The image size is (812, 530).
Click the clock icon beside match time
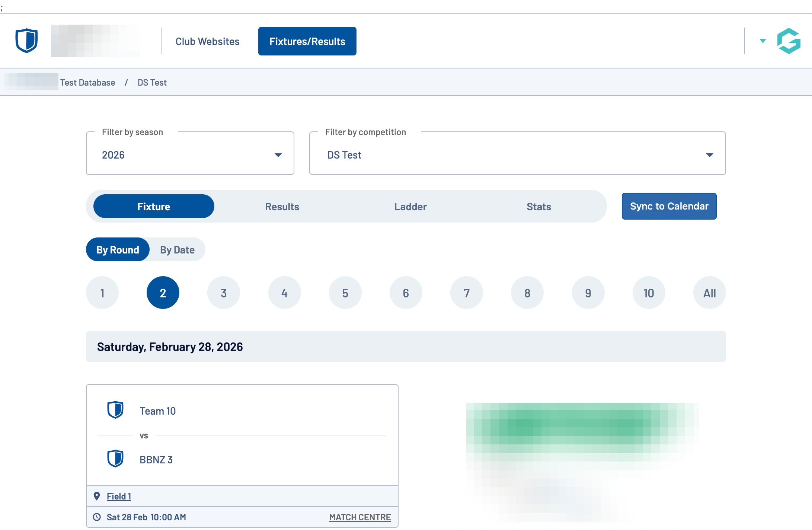pyautogui.click(x=97, y=517)
